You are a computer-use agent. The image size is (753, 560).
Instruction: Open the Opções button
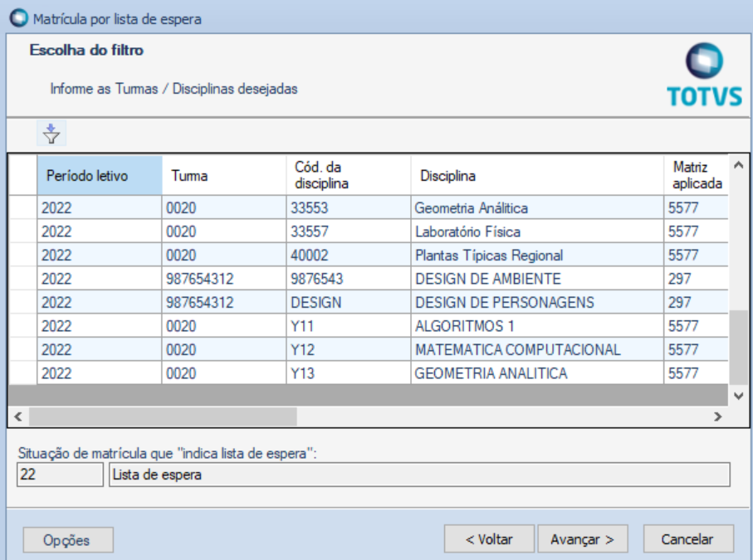click(68, 540)
